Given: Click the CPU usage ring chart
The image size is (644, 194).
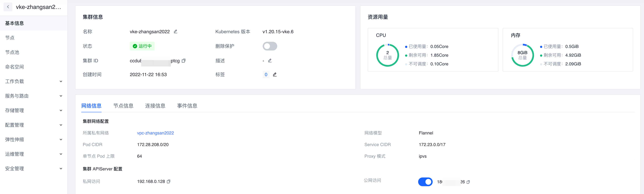Looking at the screenshot, I should [x=387, y=55].
